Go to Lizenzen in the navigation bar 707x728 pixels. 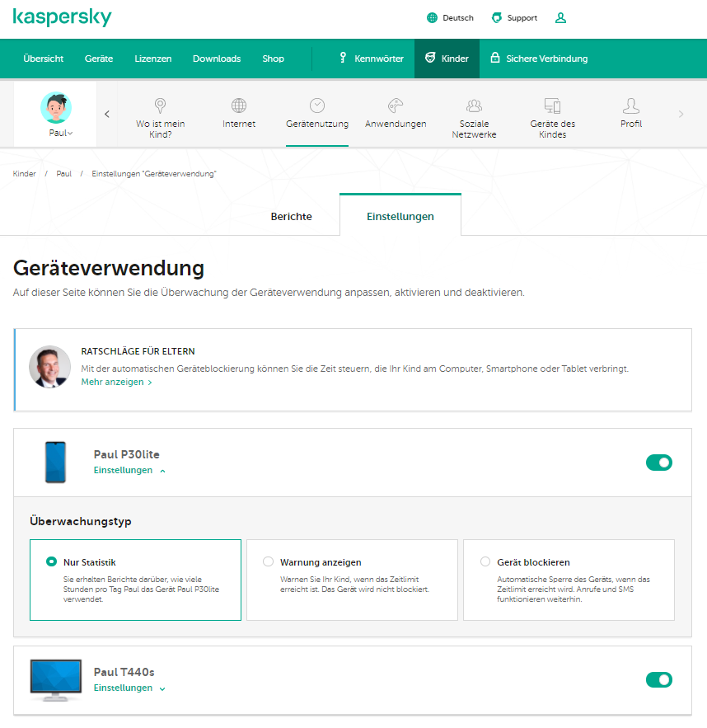(153, 59)
